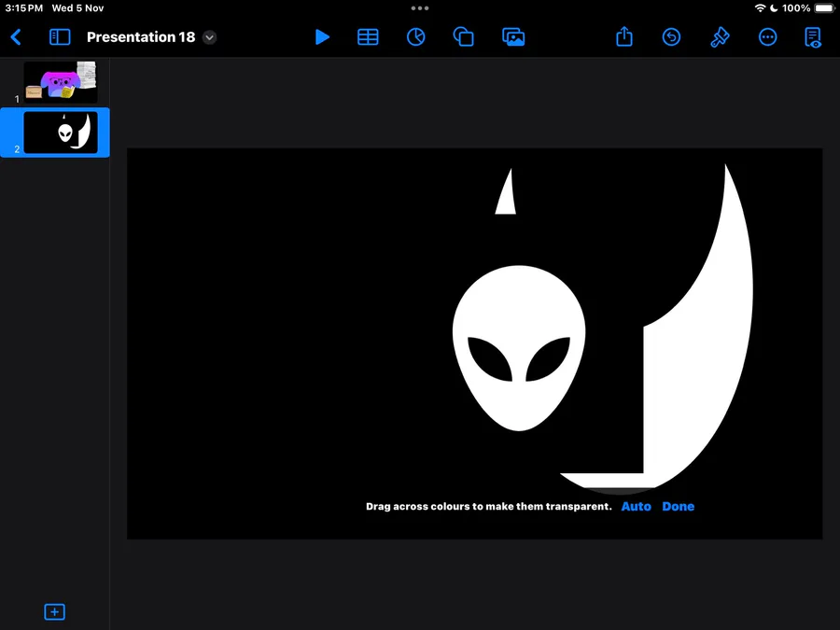
Task: Go back to the presentation manager
Action: (16, 37)
